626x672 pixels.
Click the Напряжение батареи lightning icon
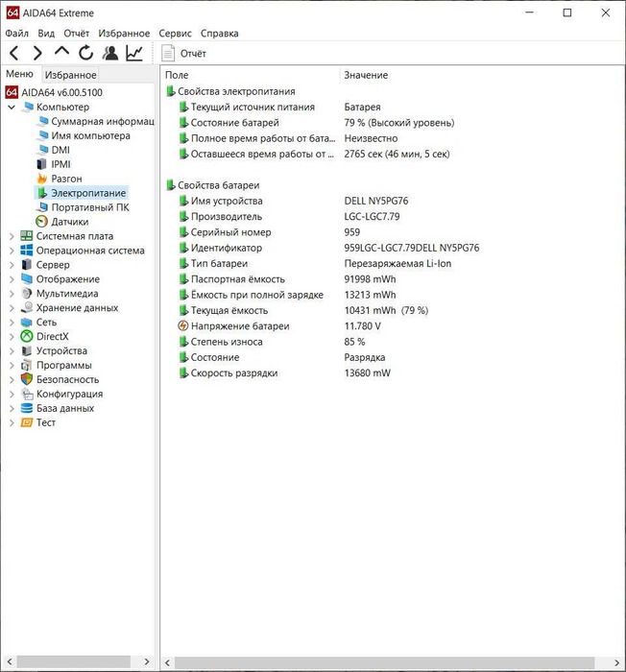point(183,326)
